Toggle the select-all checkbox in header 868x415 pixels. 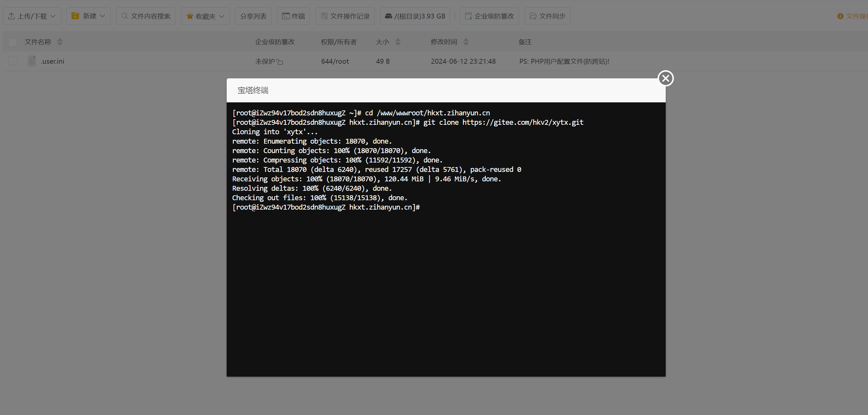[x=12, y=42]
